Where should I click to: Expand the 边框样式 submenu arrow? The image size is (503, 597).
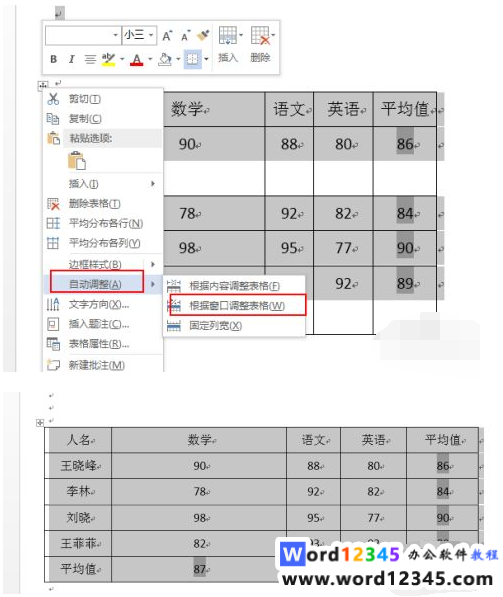tap(153, 264)
